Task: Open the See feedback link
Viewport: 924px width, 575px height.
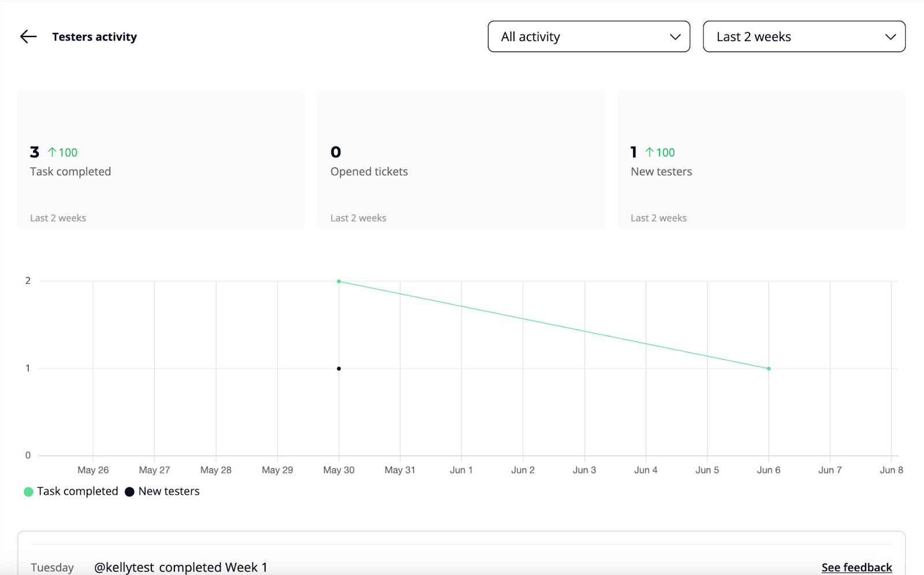Action: [856, 567]
